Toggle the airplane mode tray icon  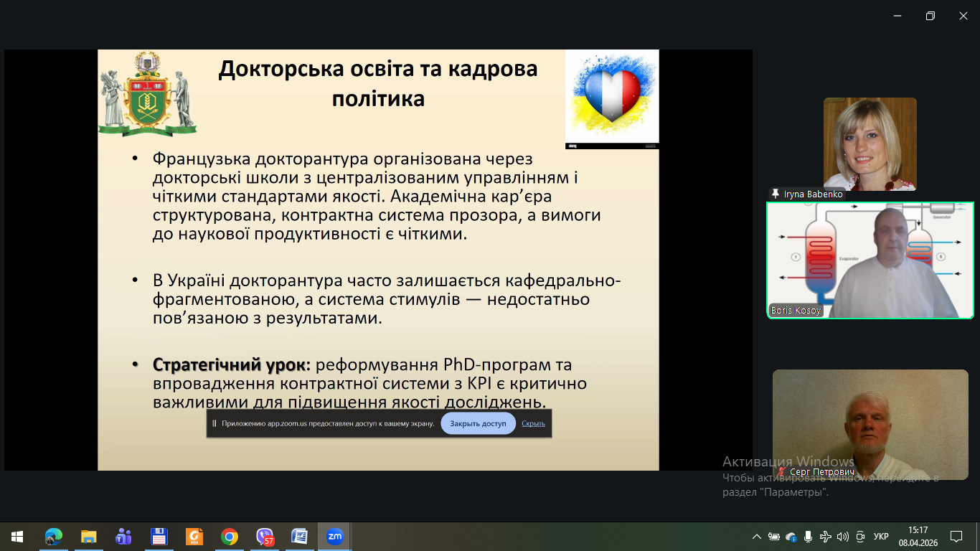(x=825, y=537)
